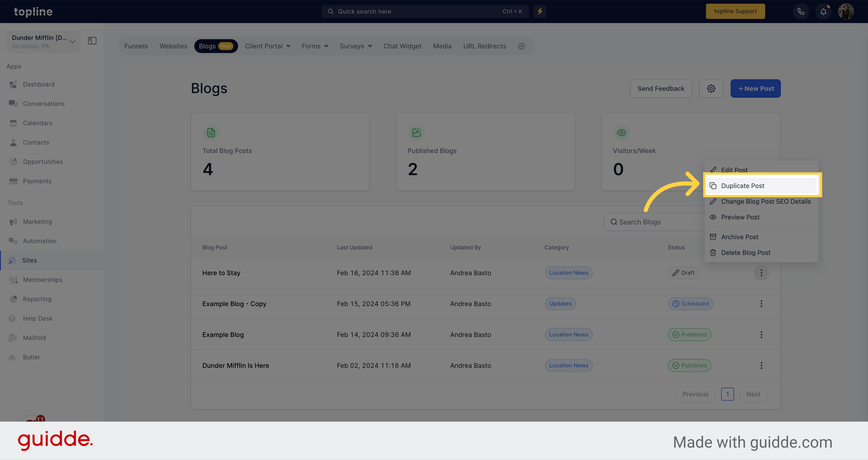
Task: Collapse the sidebar with the panel icon
Action: tap(92, 41)
